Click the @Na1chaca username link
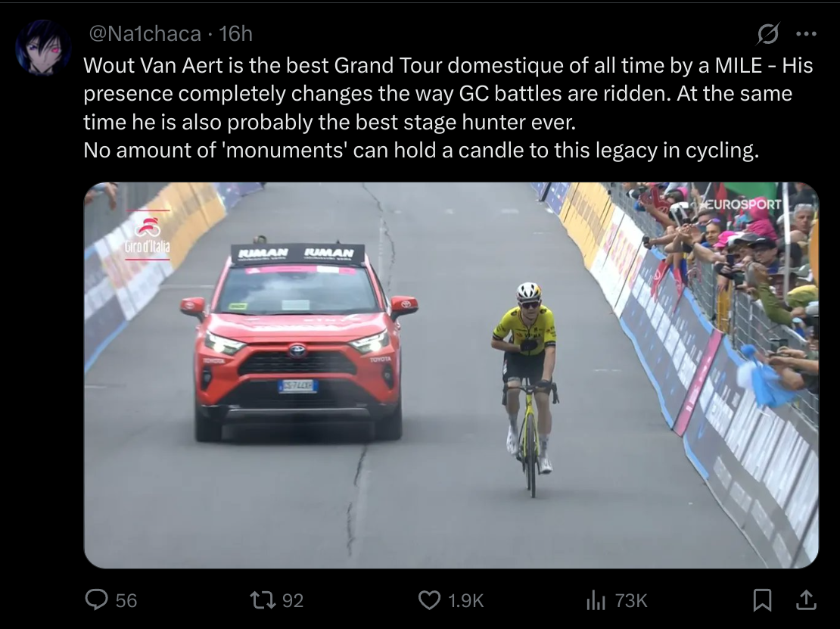 pos(145,34)
